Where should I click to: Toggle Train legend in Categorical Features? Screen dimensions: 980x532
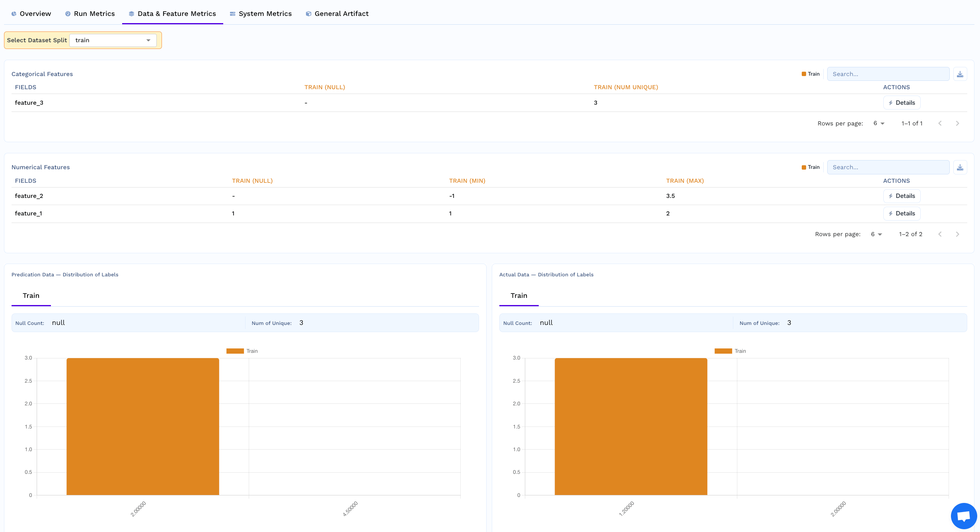click(810, 74)
